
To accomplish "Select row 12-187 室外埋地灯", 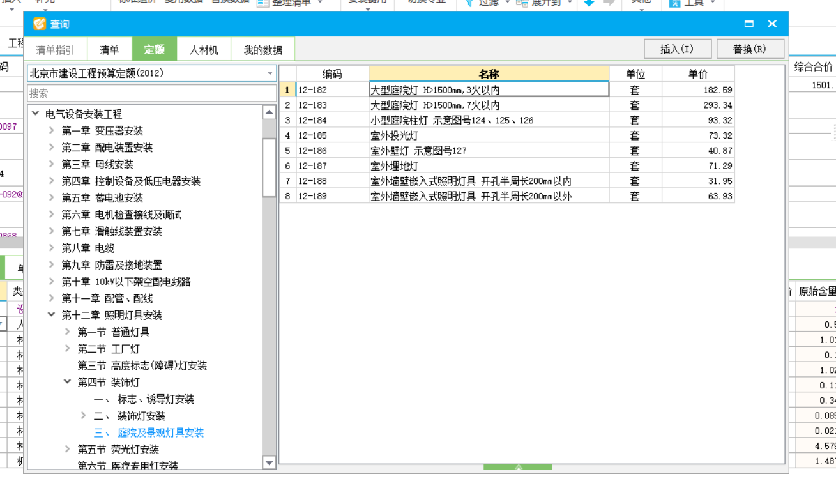I will point(507,165).
